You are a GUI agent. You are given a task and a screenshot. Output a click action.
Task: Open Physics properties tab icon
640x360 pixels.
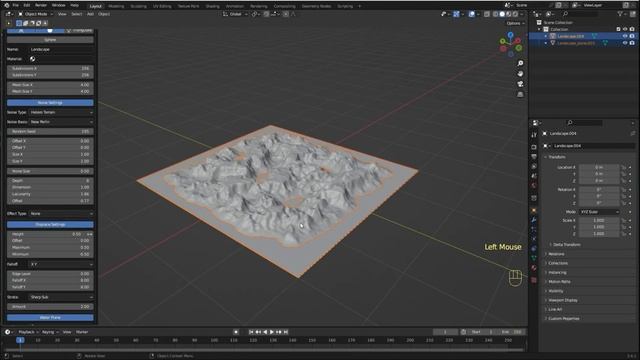534,249
